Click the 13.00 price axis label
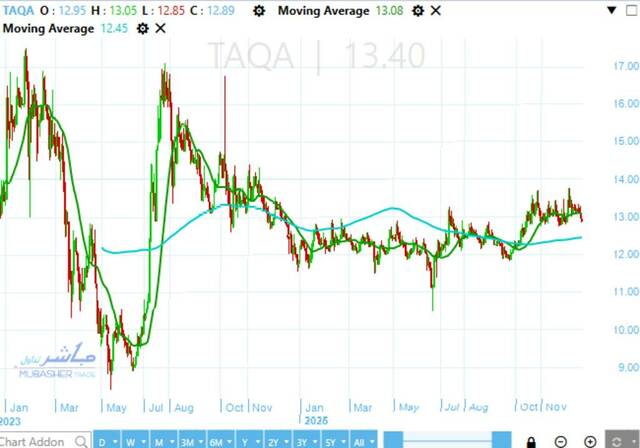 tap(627, 216)
